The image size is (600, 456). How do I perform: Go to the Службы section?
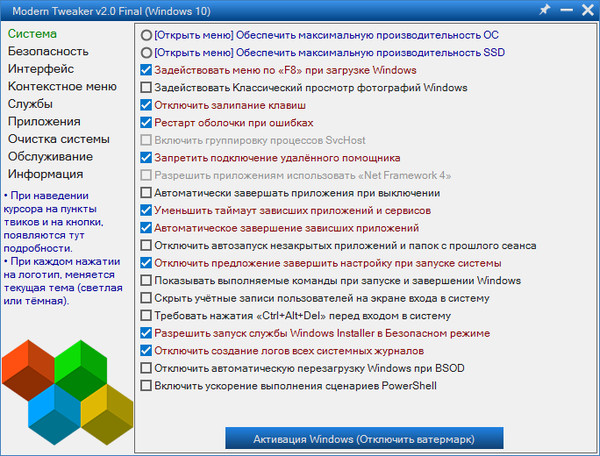[30, 104]
